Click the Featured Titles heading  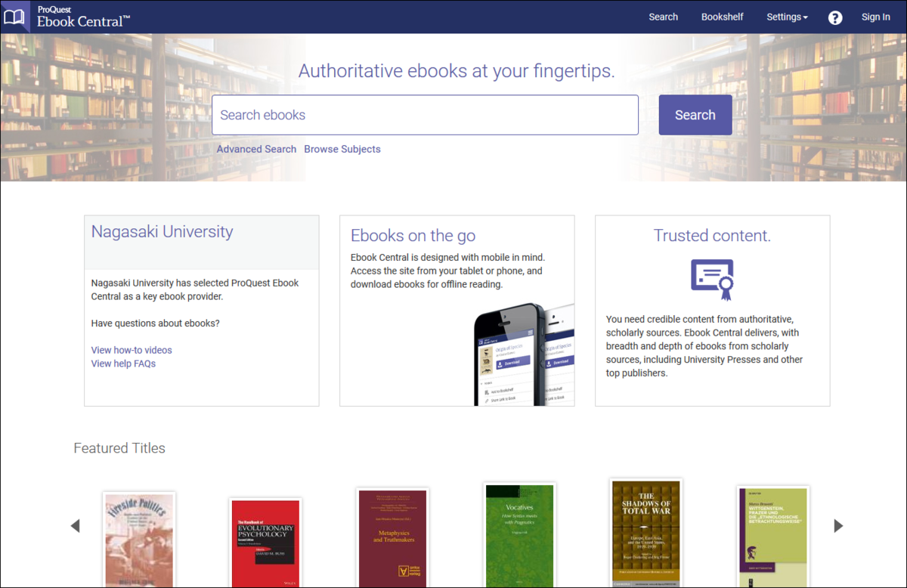119,448
